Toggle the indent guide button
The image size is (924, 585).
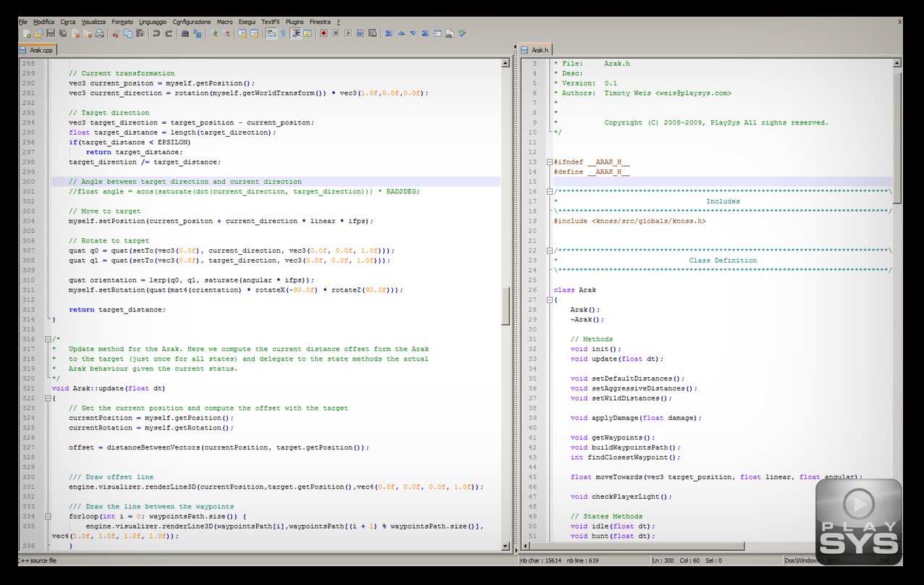pyautogui.click(x=295, y=33)
